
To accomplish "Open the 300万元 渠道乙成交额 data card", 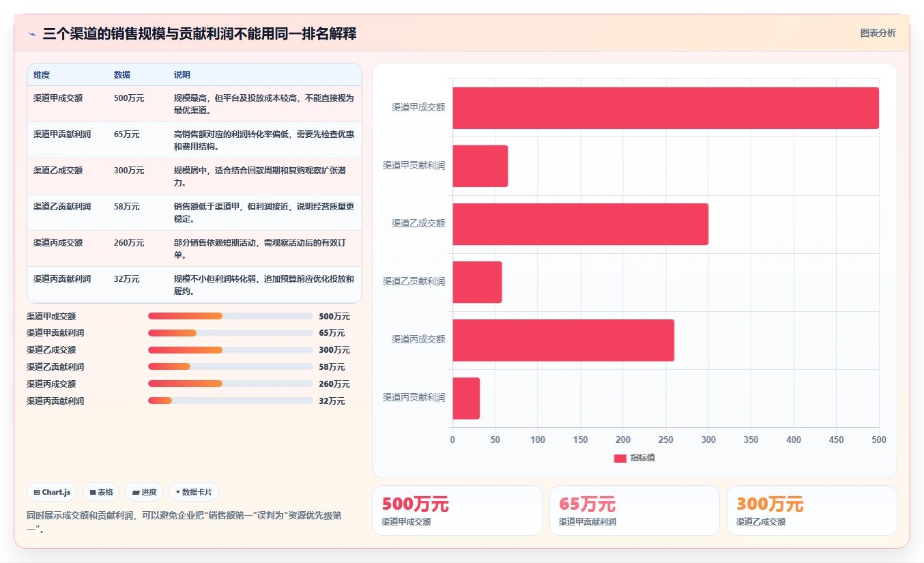I will pyautogui.click(x=812, y=510).
